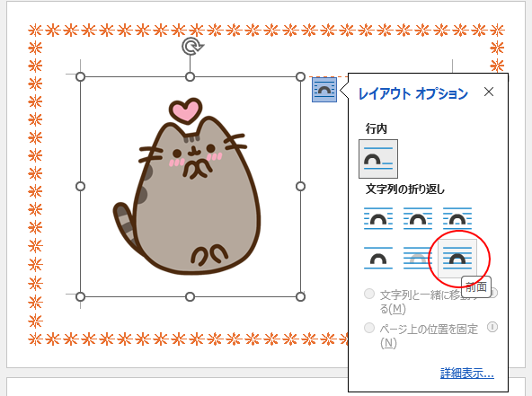Select the in front of text (前面) option
Viewport: 532px width, 396px height.
[457, 259]
